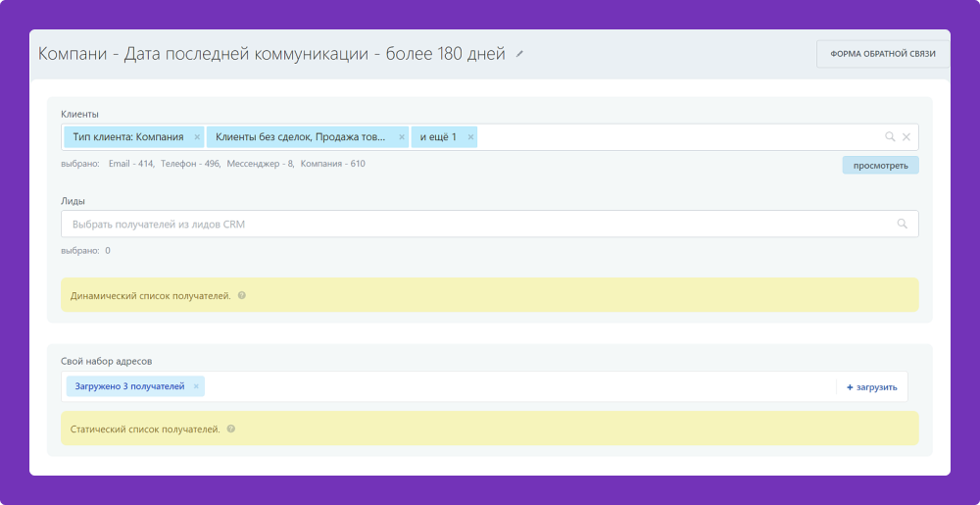Click 'выбрано: 0' text under Лиды
Image resolution: width=980 pixels, height=505 pixels.
click(85, 251)
